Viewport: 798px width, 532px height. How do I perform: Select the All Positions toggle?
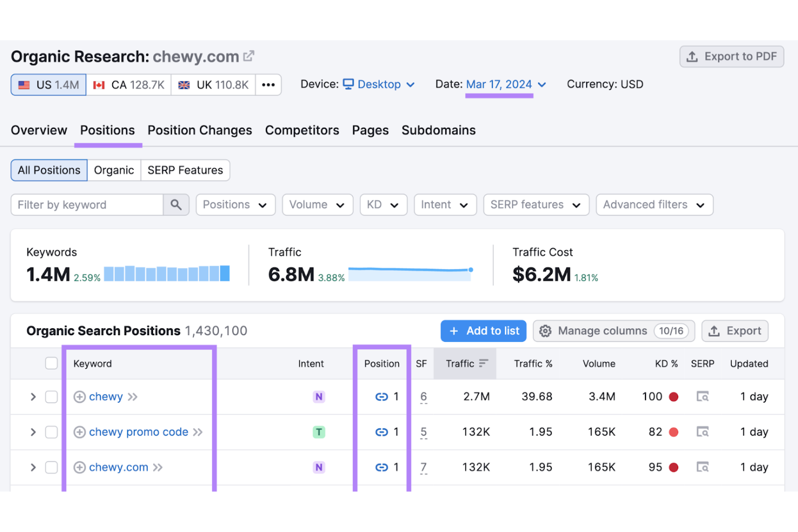click(x=49, y=170)
